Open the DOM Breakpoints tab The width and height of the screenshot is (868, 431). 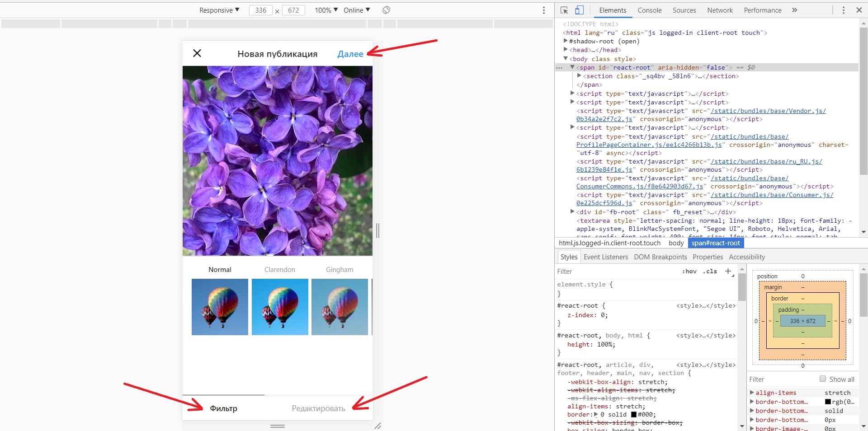coord(660,257)
